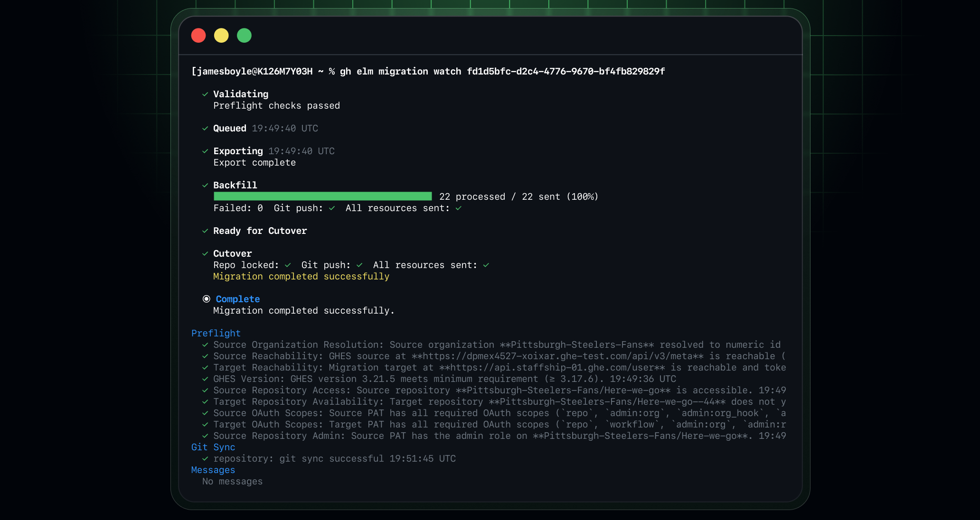The height and width of the screenshot is (520, 980).
Task: Click the Queued 19:49:40 UTC timestamp
Action: point(285,129)
